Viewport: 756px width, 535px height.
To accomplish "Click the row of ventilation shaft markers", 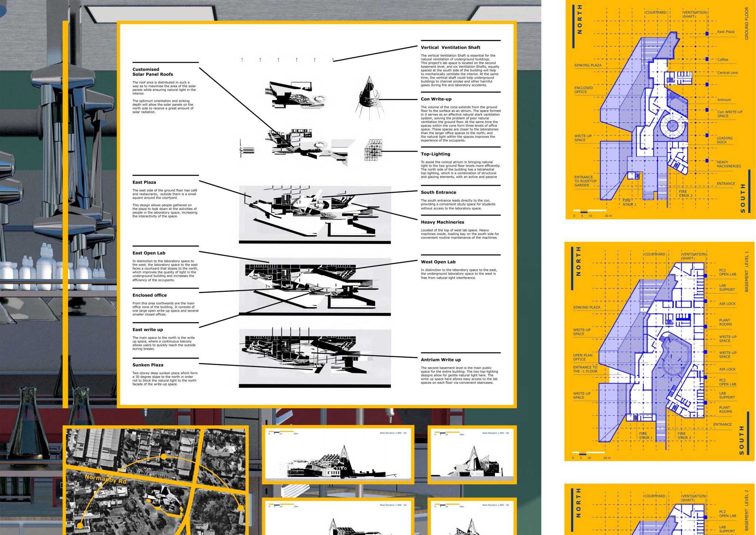I will 287,59.
